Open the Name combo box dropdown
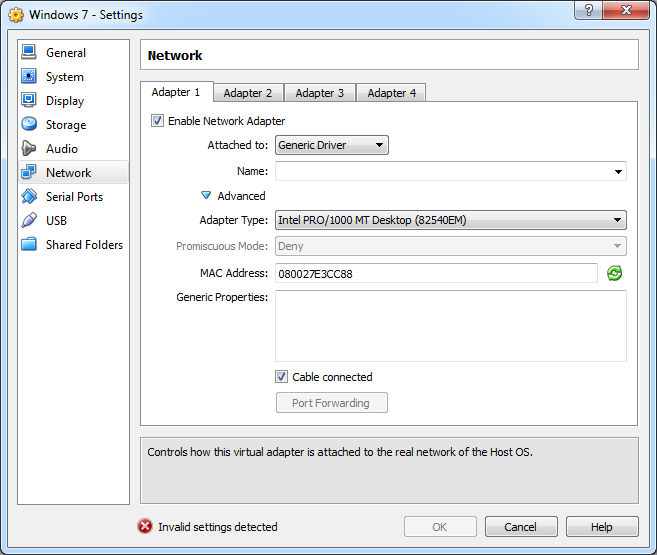This screenshot has height=555, width=657. click(619, 172)
